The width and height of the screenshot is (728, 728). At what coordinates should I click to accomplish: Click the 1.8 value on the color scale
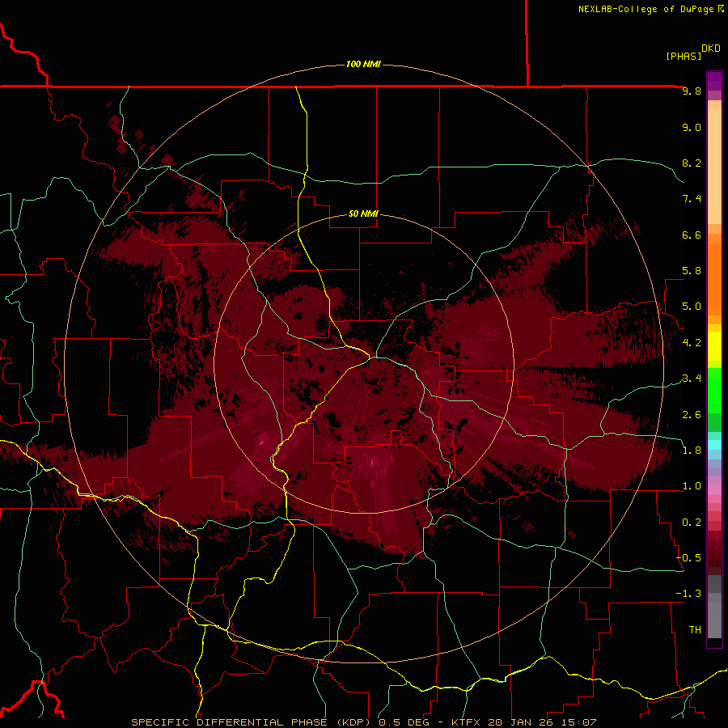692,451
